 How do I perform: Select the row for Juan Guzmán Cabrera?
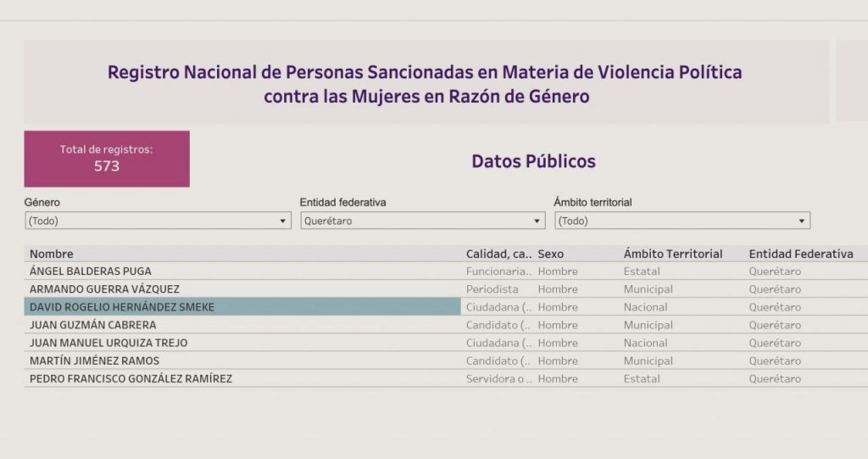pyautogui.click(x=92, y=325)
